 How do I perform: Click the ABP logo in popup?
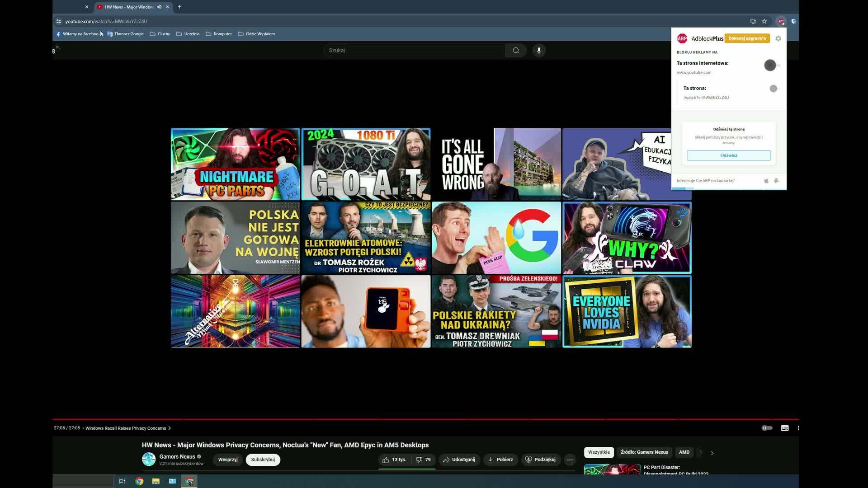[x=682, y=38]
